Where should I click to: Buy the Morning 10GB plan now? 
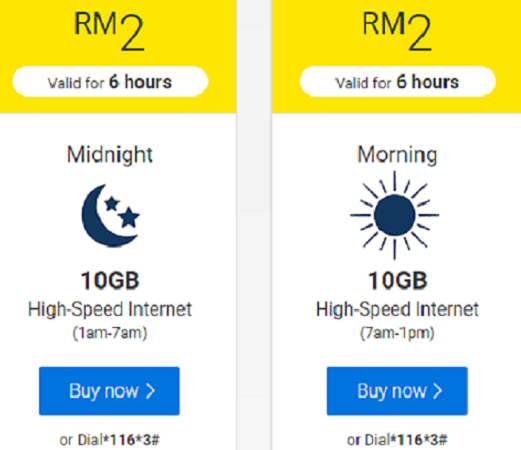[x=397, y=391]
